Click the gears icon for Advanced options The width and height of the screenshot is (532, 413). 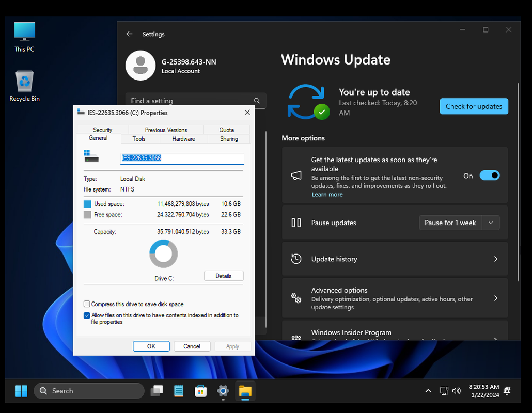(x=296, y=298)
